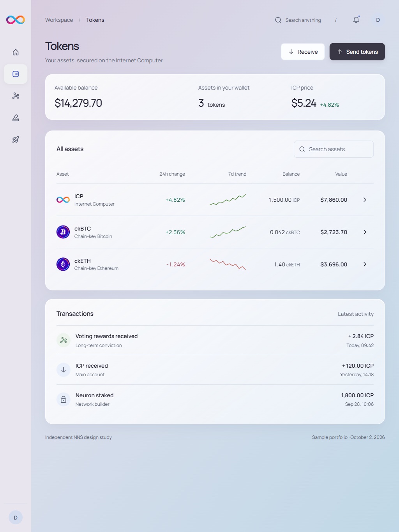The width and height of the screenshot is (399, 532).
Task: Open the voting stamp sidebar icon
Action: [x=16, y=118]
